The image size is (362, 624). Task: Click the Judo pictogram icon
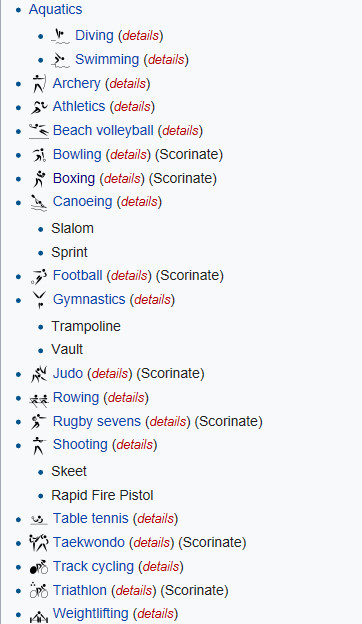39,374
